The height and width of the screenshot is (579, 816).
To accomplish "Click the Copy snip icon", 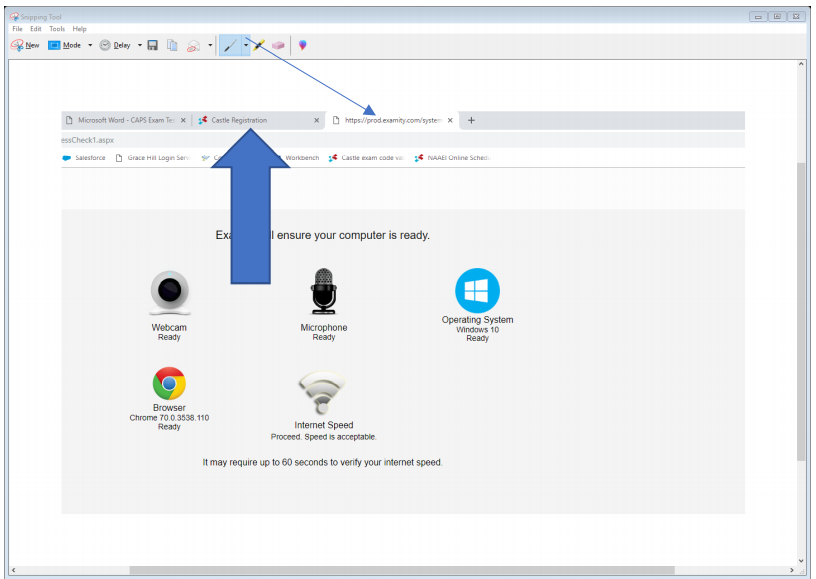I will point(171,45).
